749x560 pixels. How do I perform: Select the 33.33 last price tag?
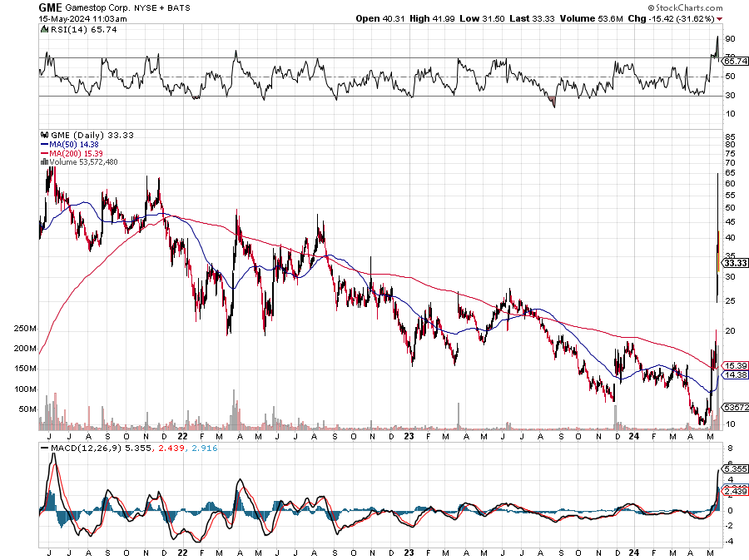[x=735, y=263]
